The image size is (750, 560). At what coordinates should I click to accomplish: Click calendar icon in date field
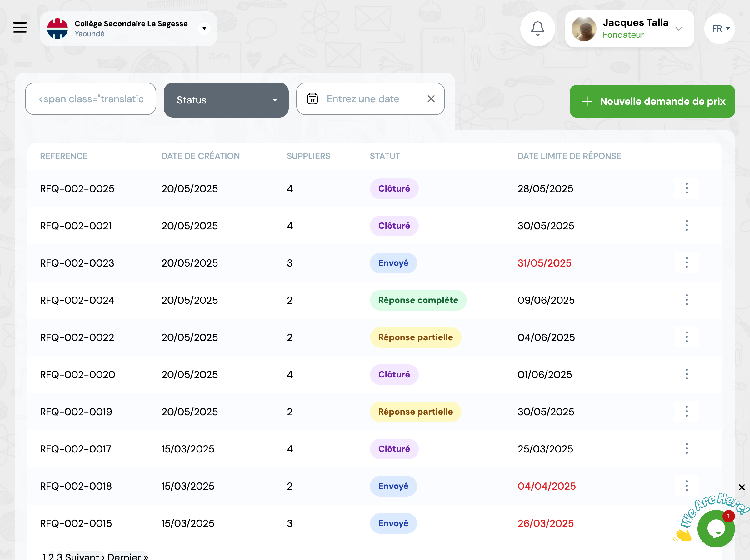(312, 99)
